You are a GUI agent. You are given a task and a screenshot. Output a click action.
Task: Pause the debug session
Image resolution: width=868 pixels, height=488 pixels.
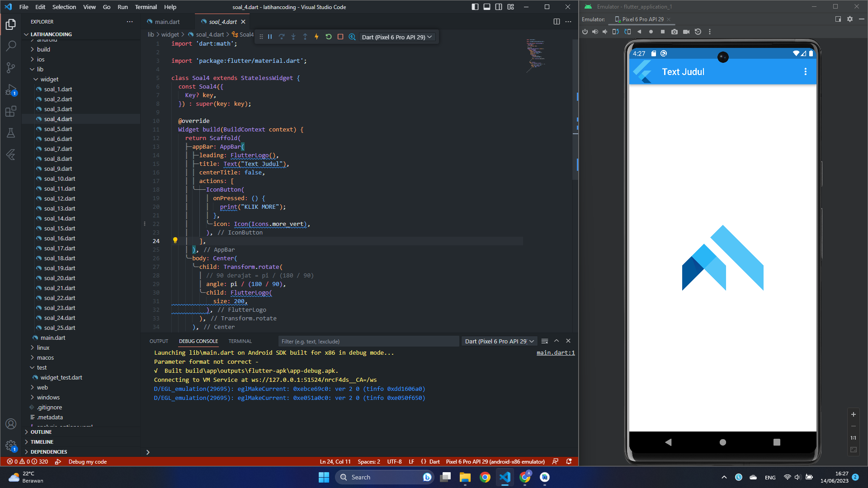270,37
